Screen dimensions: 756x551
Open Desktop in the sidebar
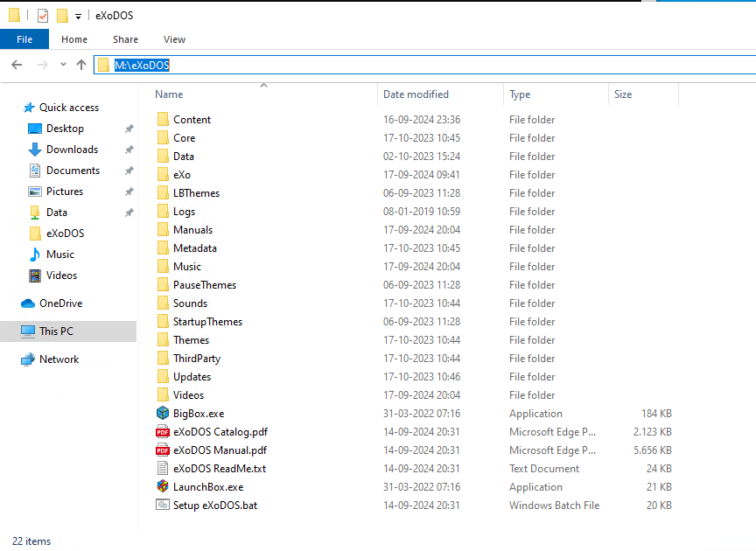point(65,129)
